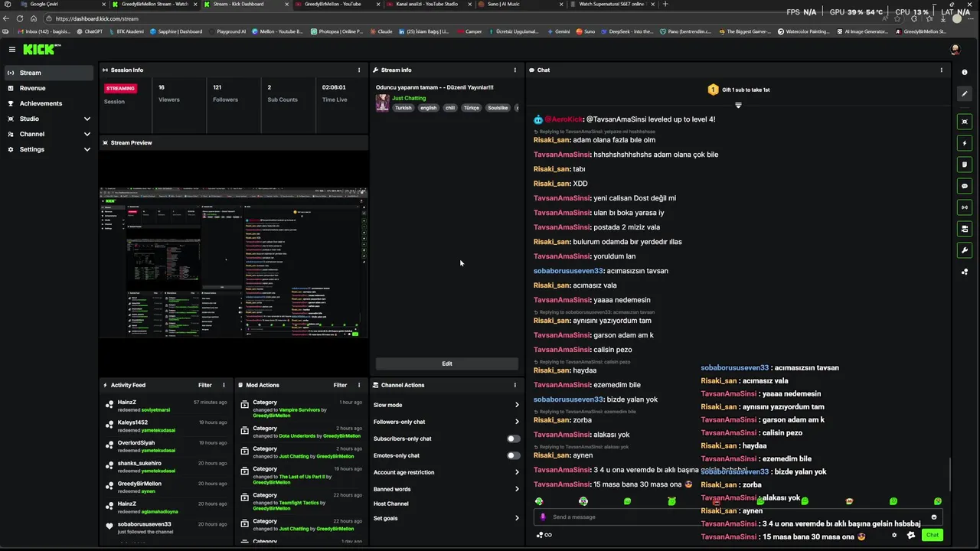Click the focus frame icon in right sidebar
This screenshot has height=551, width=980.
[965, 122]
